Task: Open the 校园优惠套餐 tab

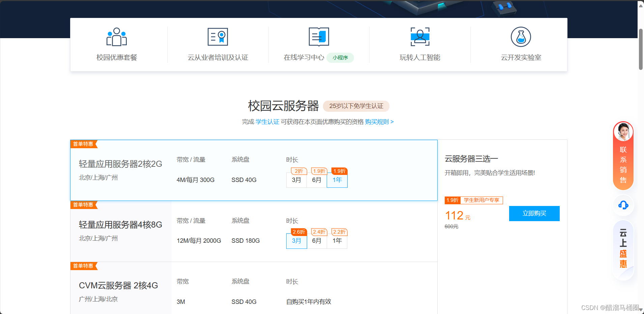Action: click(117, 45)
